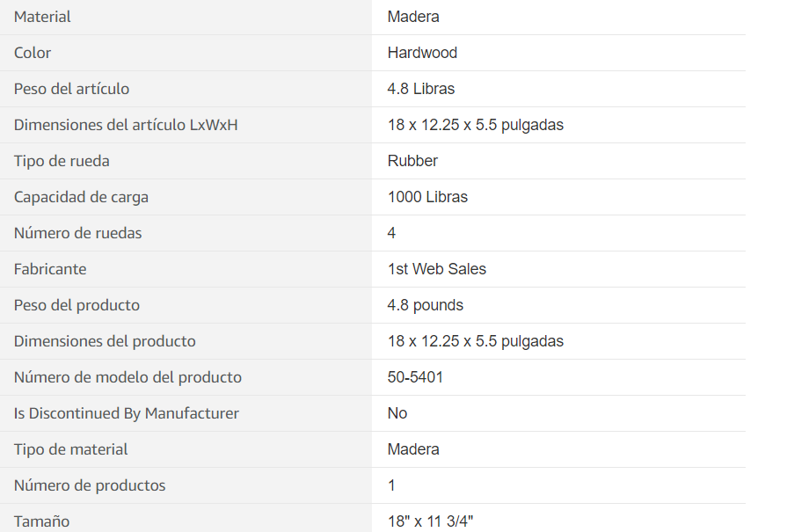Click the "Número de productos" label
The width and height of the screenshot is (787, 532).
pyautogui.click(x=89, y=485)
